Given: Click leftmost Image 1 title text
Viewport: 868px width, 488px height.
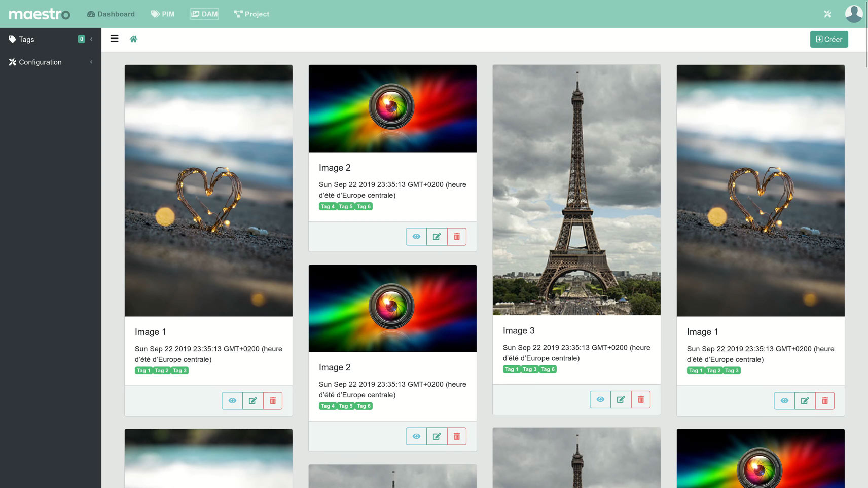Looking at the screenshot, I should click(151, 332).
